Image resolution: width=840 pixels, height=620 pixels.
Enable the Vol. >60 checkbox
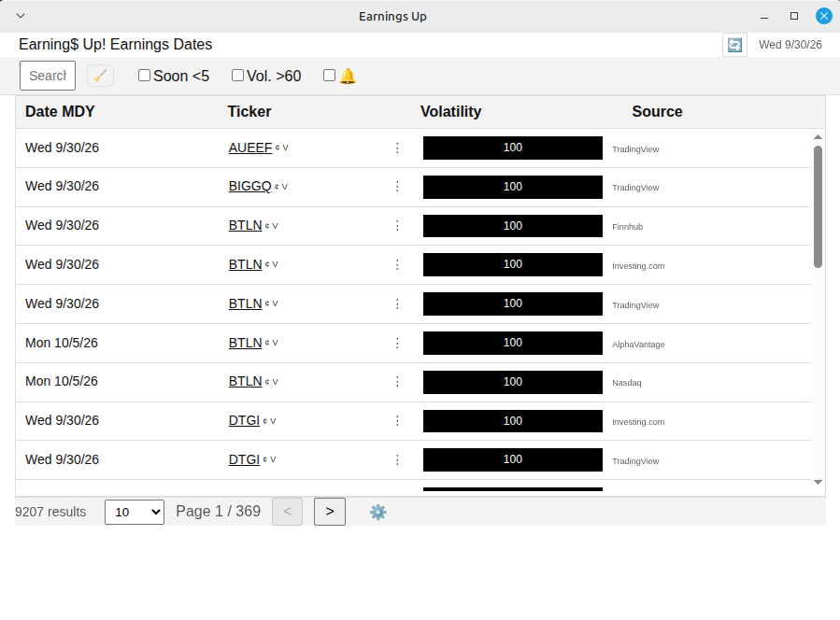[237, 76]
